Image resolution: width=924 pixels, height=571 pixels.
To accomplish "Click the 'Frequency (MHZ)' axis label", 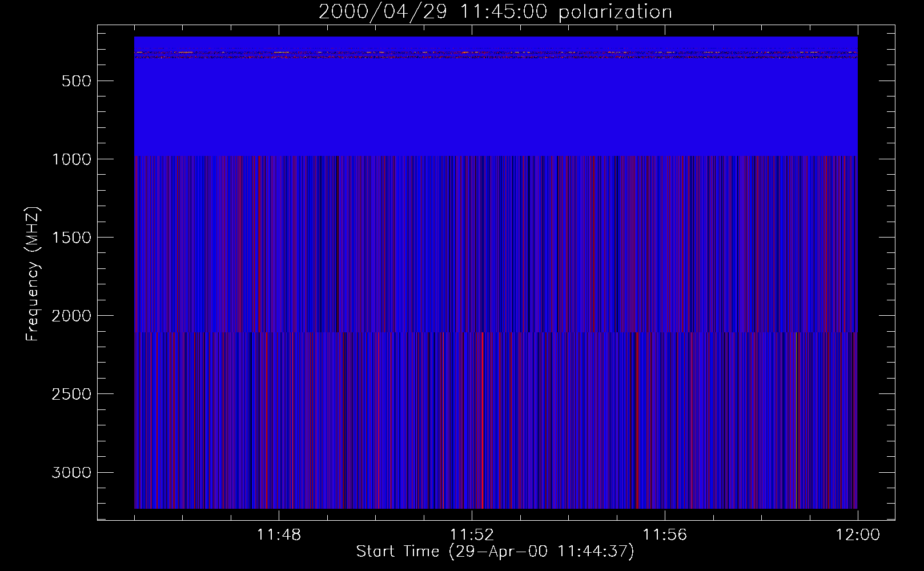I will 33,274.
